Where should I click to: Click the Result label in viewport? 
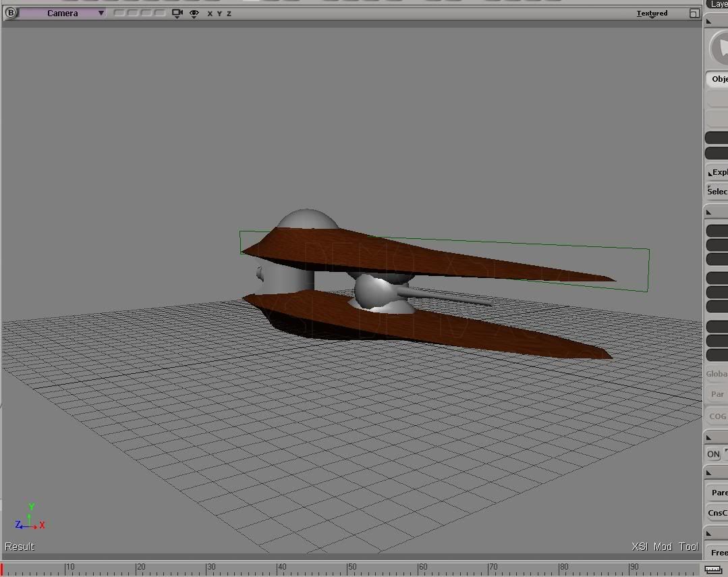point(20,547)
